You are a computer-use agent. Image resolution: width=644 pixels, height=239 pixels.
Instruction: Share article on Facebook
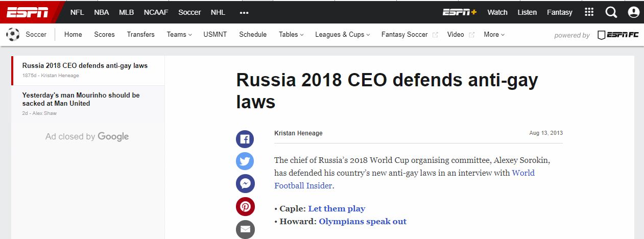pos(245,139)
